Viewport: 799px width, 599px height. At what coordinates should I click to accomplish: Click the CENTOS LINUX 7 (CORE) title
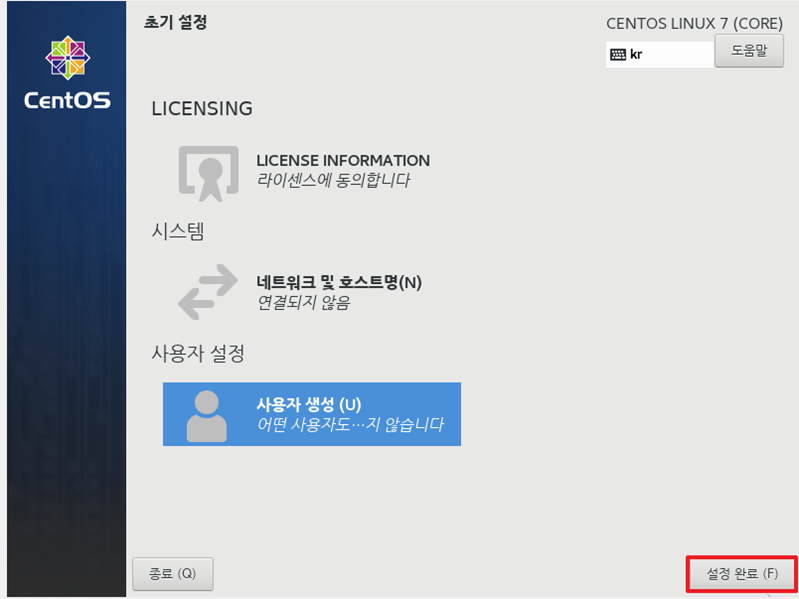click(x=694, y=24)
